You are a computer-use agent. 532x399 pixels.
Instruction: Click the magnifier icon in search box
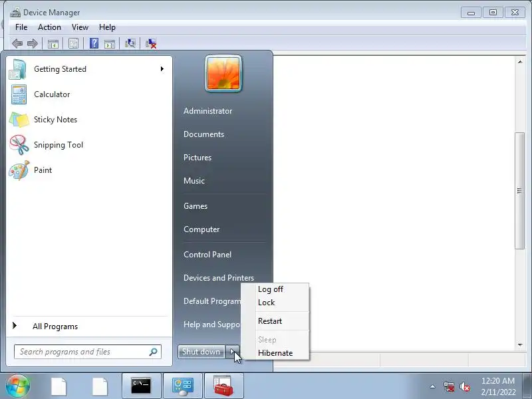154,352
